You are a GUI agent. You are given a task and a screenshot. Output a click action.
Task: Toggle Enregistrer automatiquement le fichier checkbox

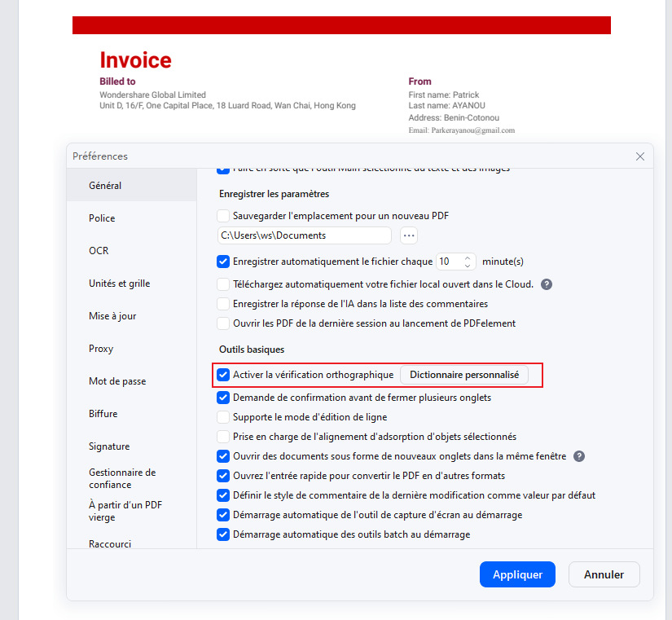[x=223, y=262]
